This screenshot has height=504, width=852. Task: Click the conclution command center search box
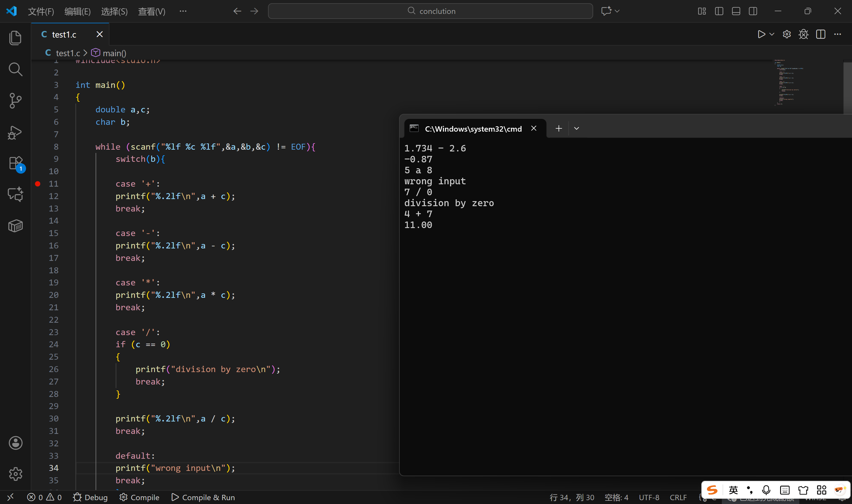pos(430,11)
